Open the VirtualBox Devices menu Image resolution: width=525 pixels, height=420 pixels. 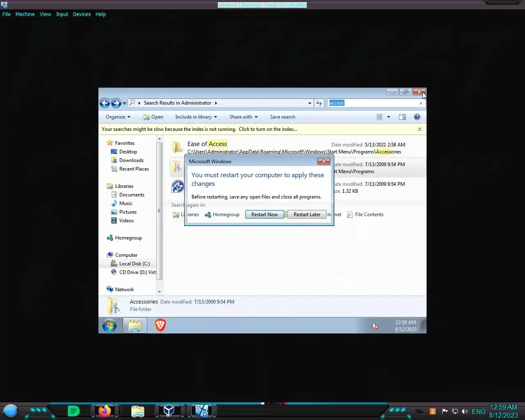point(82,14)
